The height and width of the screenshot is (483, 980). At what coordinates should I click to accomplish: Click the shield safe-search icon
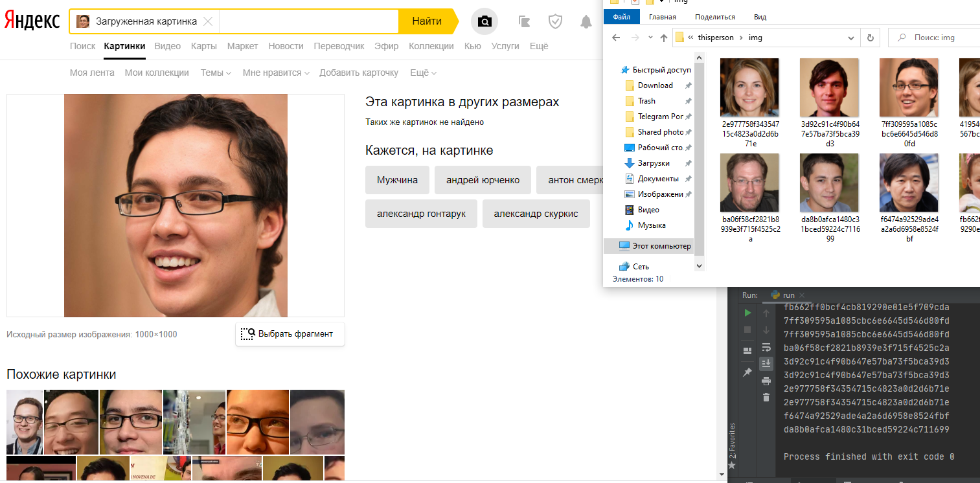[555, 22]
